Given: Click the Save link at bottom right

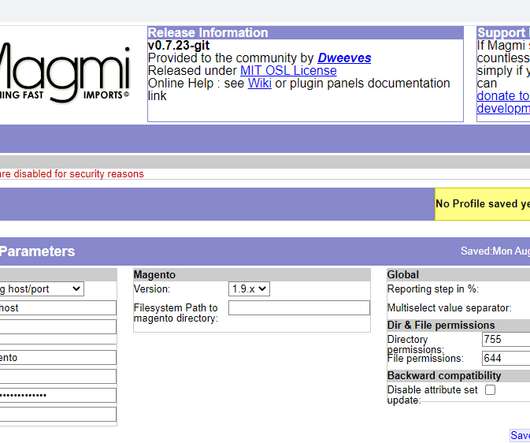Looking at the screenshot, I should tap(520, 435).
